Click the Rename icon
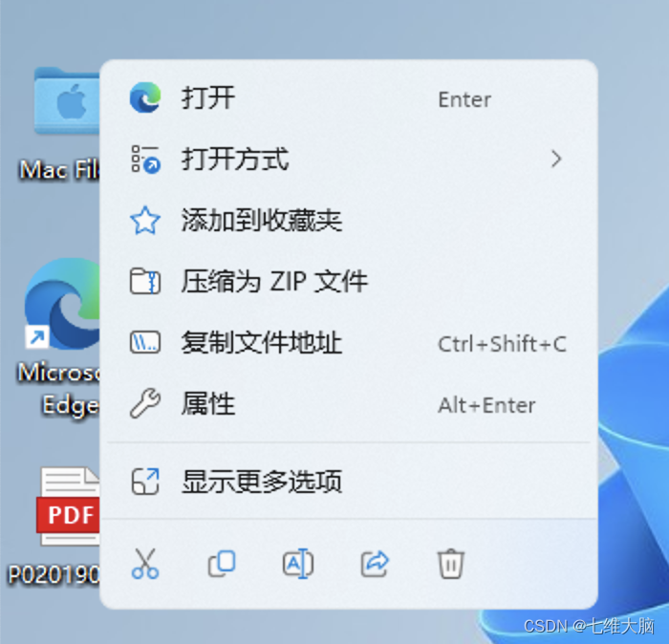 click(298, 564)
